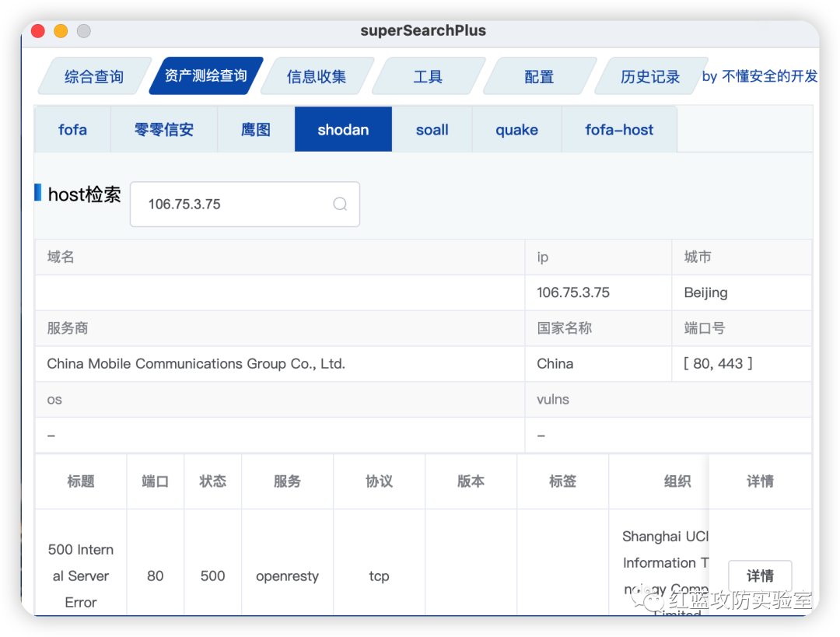840x637 pixels.
Task: Click the by 不懂安全的开发 author text
Action: [x=760, y=76]
